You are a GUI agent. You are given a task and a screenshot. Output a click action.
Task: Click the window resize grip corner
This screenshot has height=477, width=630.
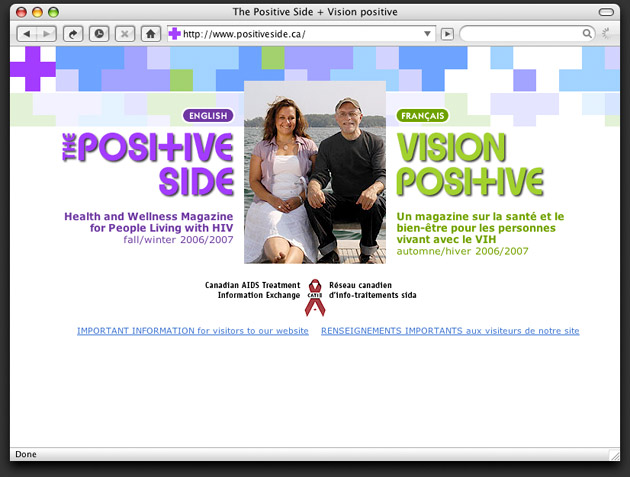614,455
